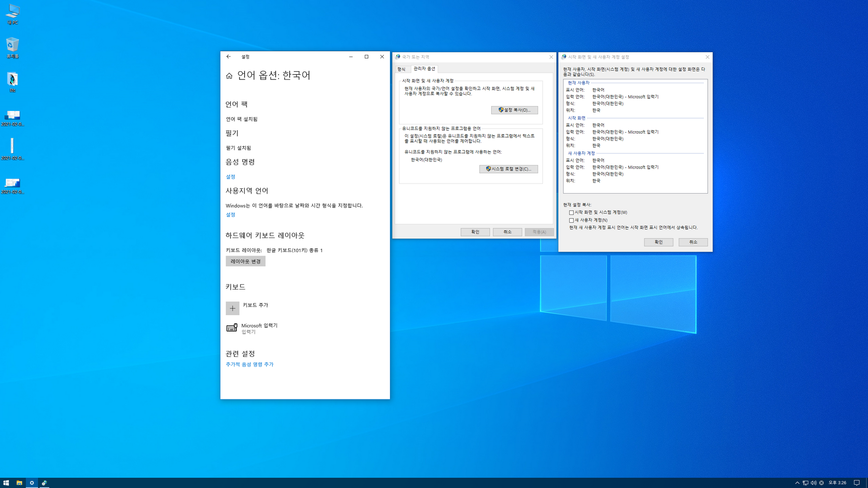Show hidden system tray icons
Viewport: 868px width, 488px height.
797,483
